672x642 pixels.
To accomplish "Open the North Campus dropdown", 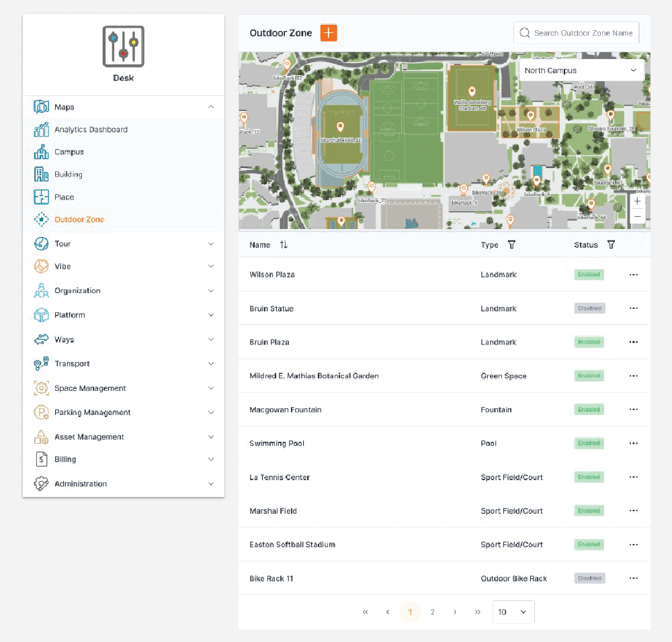I will pyautogui.click(x=581, y=71).
